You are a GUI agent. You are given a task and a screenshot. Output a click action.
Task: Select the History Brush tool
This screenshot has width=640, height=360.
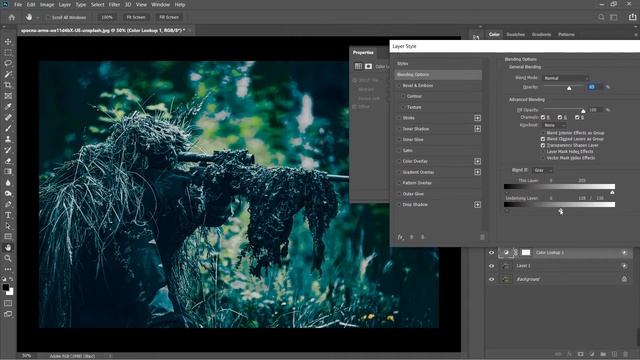[x=8, y=150]
